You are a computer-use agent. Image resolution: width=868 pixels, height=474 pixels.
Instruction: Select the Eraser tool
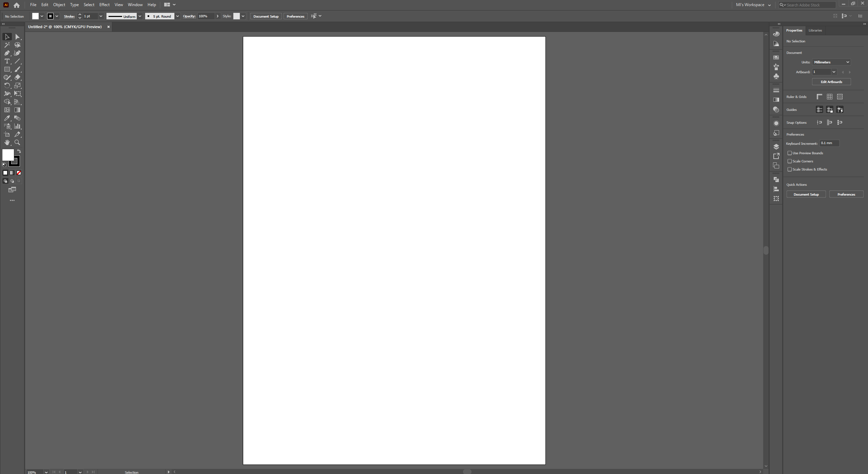click(18, 77)
